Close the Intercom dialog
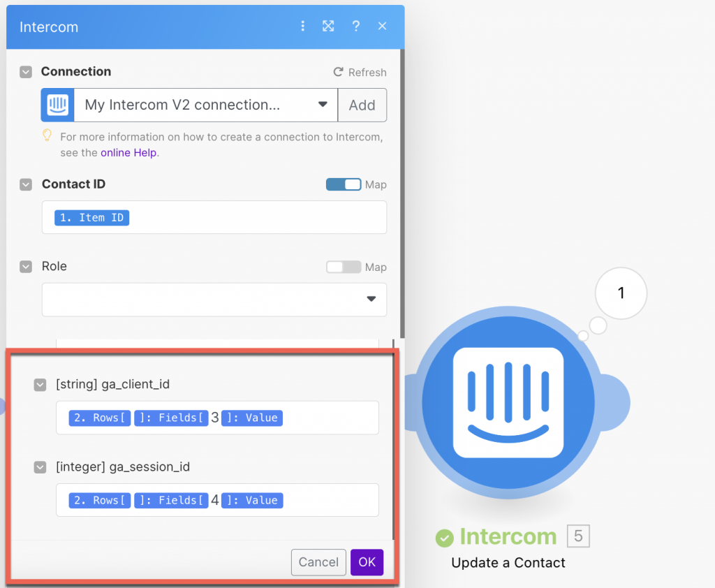The height and width of the screenshot is (588, 715). [382, 26]
